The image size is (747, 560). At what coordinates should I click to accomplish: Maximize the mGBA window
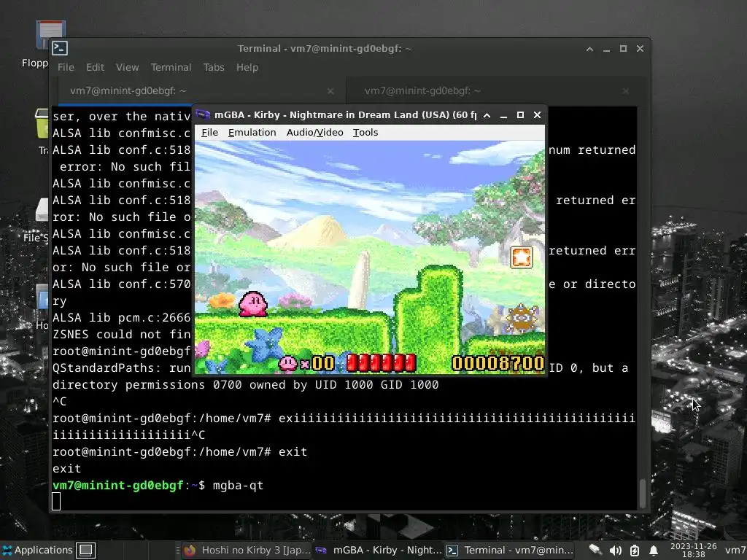[x=520, y=115]
